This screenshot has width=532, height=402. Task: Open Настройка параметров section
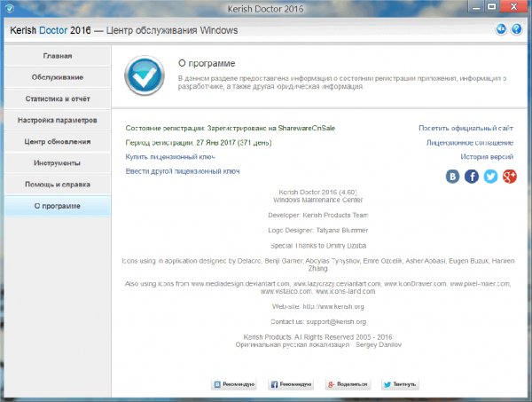(58, 120)
